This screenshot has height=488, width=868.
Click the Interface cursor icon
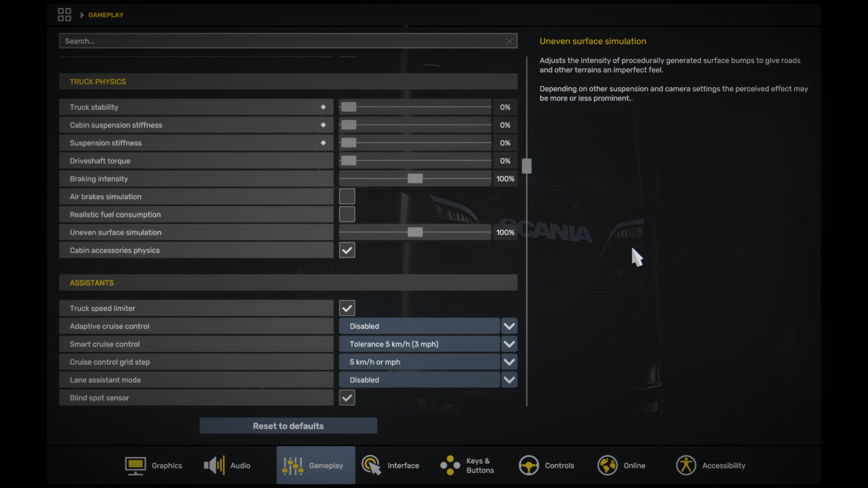(x=372, y=466)
